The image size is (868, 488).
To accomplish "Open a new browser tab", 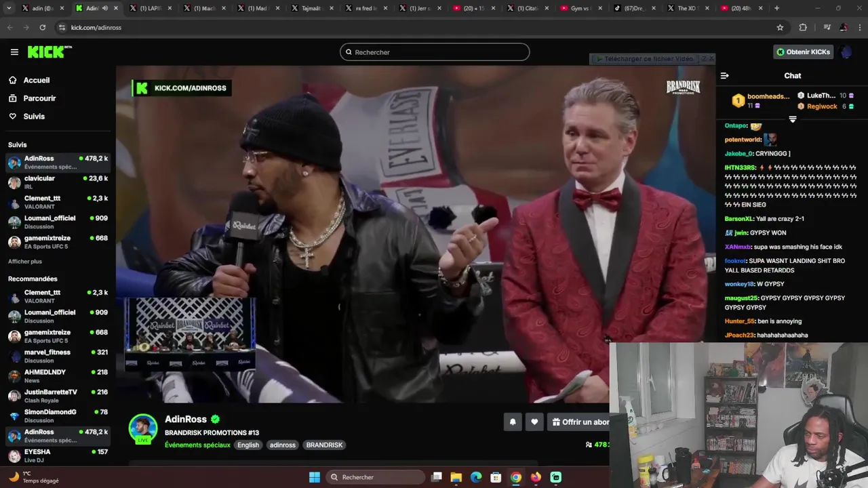I will 776,8.
